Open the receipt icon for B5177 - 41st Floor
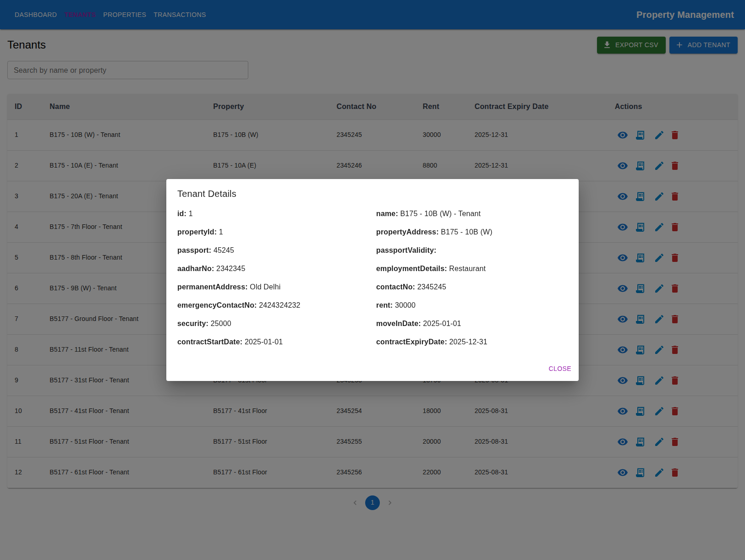The width and height of the screenshot is (745, 560). click(x=640, y=411)
